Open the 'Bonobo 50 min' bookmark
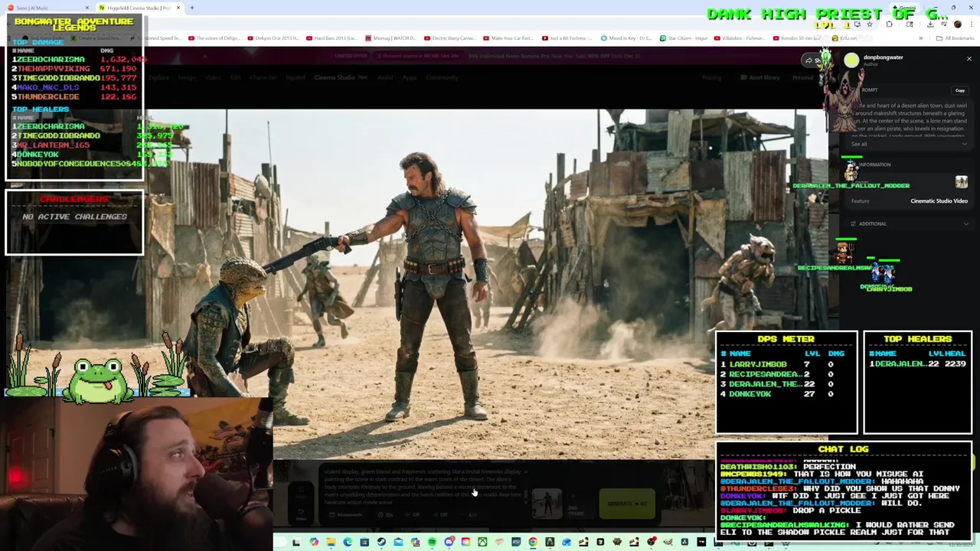This screenshot has width=980, height=551. (796, 38)
